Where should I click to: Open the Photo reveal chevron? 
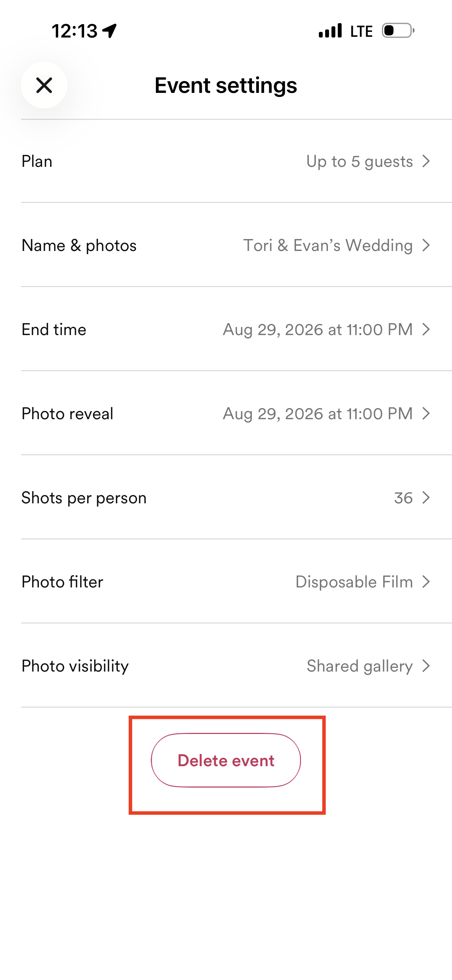pos(426,414)
